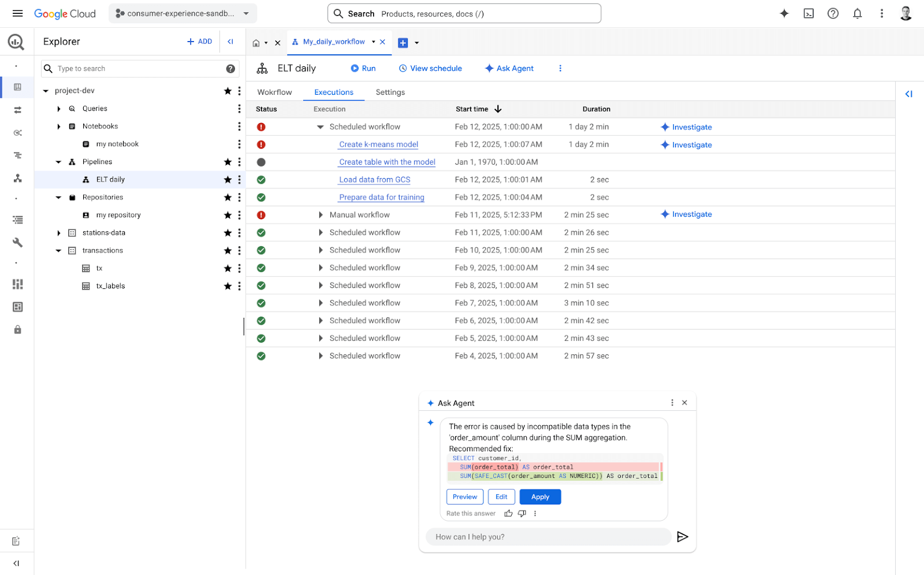Open Create k-means model link

click(x=379, y=144)
